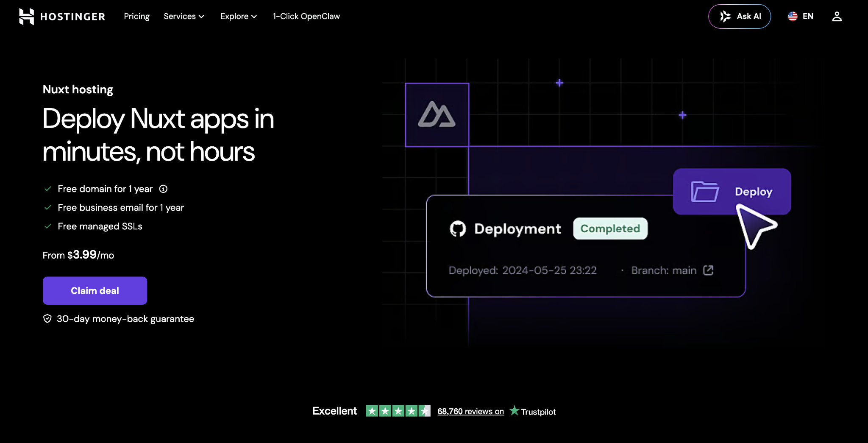
Task: Click the HOSTINGER wordmark
Action: (72, 17)
